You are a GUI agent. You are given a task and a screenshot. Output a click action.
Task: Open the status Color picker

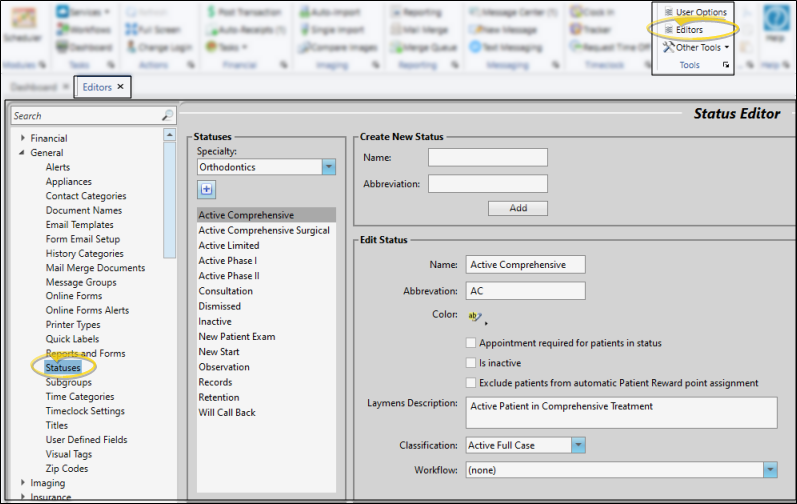(x=474, y=317)
